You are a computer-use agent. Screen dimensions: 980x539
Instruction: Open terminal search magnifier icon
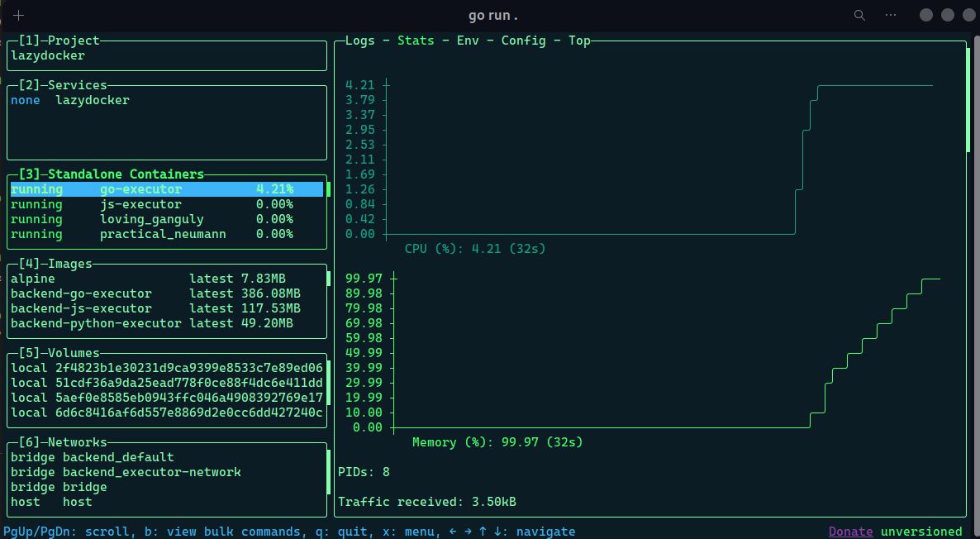click(859, 15)
